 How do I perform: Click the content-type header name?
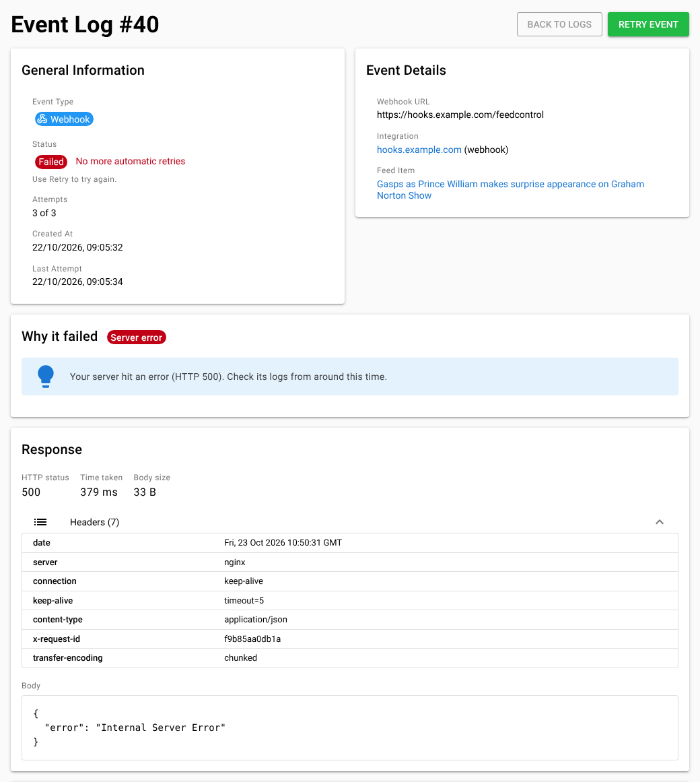58,620
